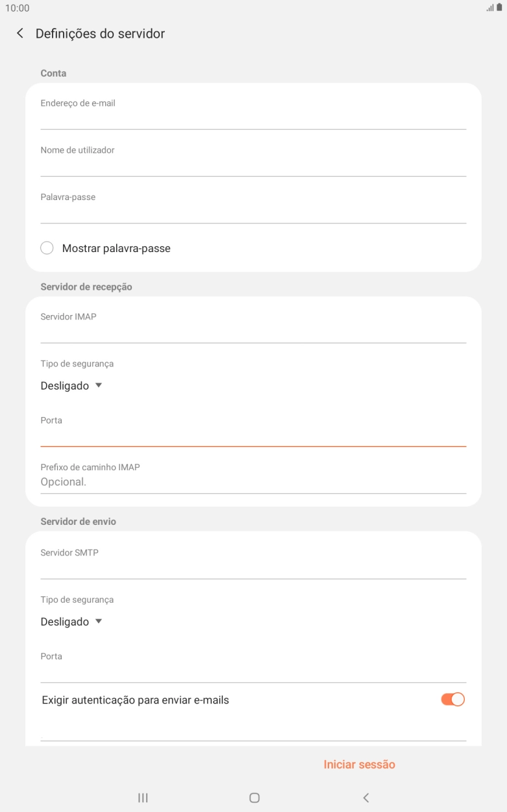This screenshot has width=507, height=812.
Task: Enable Mostrar palavra-passe radio option
Action: tap(47, 248)
